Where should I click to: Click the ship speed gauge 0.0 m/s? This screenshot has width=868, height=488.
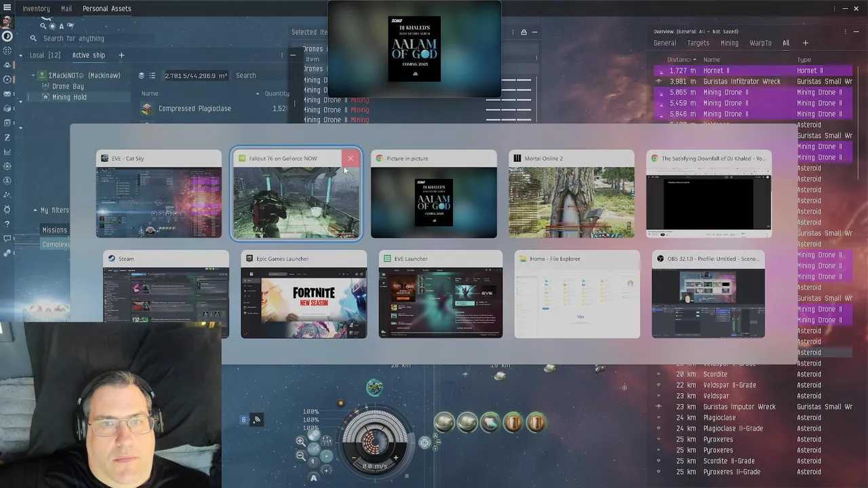pos(375,466)
